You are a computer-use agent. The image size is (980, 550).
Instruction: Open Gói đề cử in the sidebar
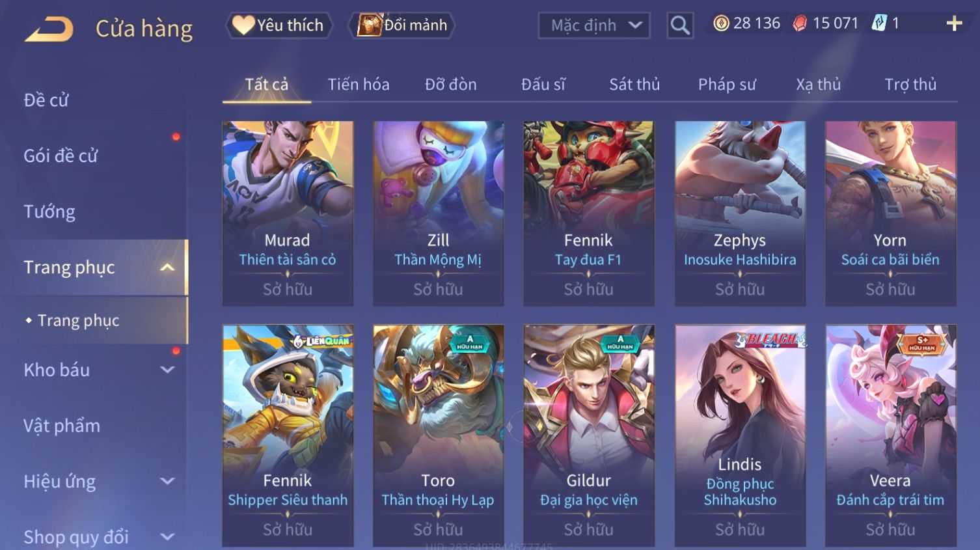coord(61,156)
